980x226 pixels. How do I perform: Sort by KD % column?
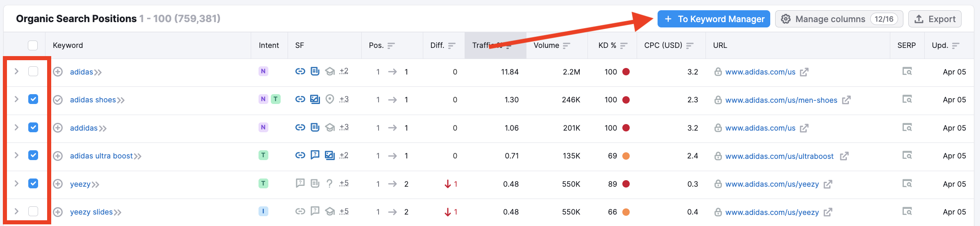click(x=624, y=45)
